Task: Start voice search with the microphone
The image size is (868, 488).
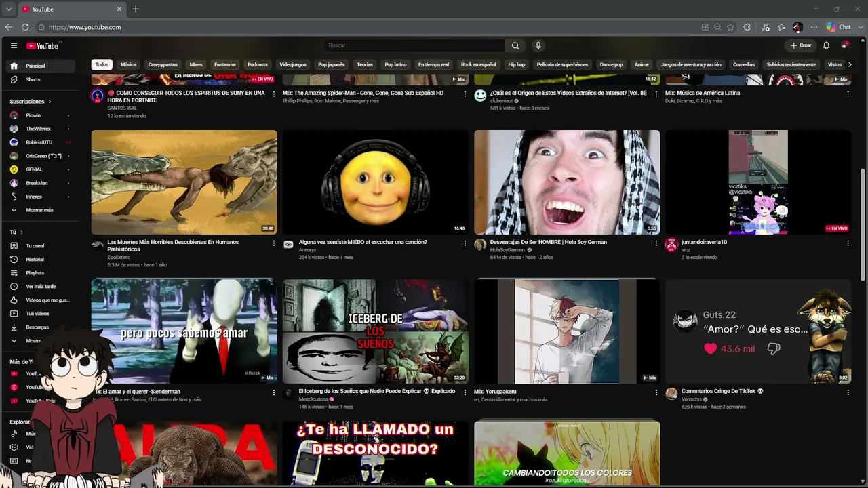Action: click(x=538, y=45)
